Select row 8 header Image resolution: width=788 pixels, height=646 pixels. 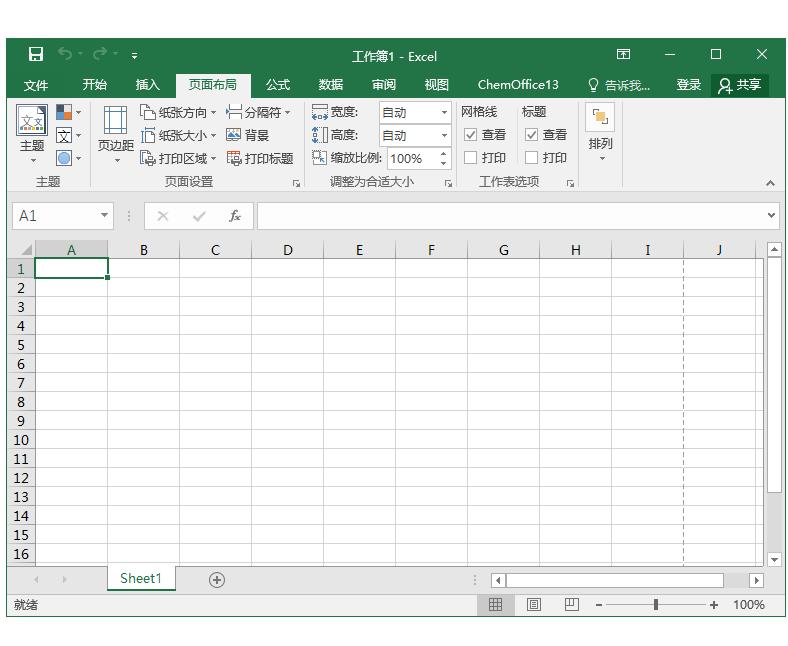(x=21, y=402)
